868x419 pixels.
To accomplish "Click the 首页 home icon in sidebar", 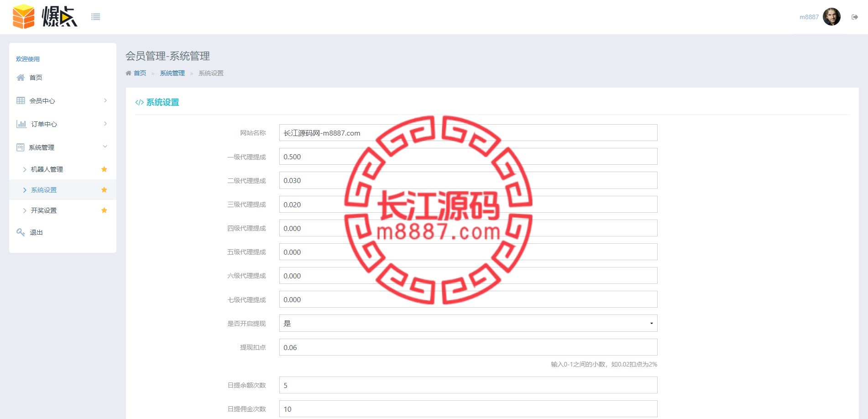I will coord(21,78).
